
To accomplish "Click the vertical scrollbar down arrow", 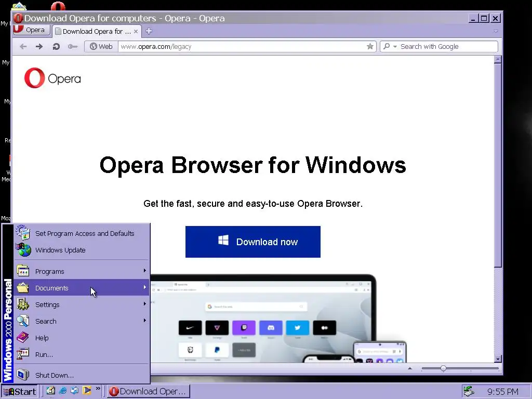I will (x=498, y=358).
